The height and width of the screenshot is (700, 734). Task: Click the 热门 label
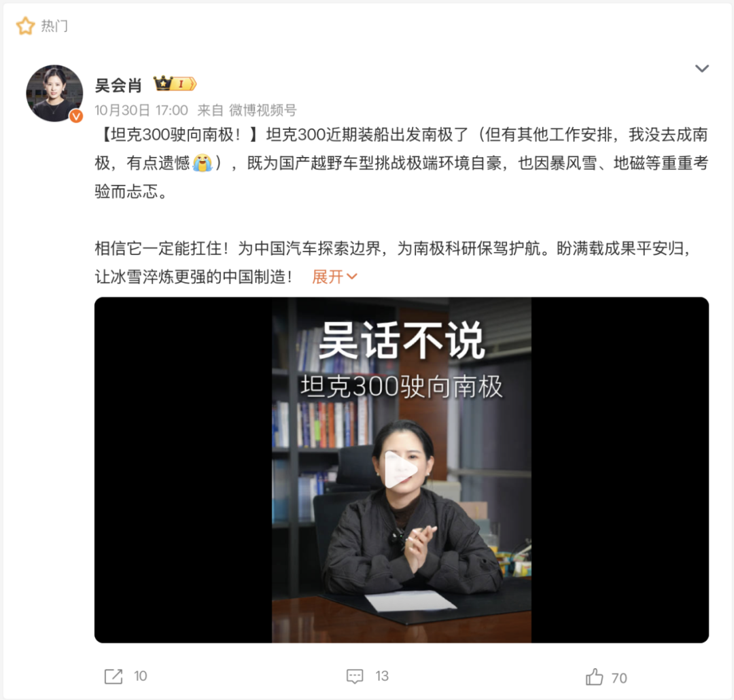click(x=54, y=27)
